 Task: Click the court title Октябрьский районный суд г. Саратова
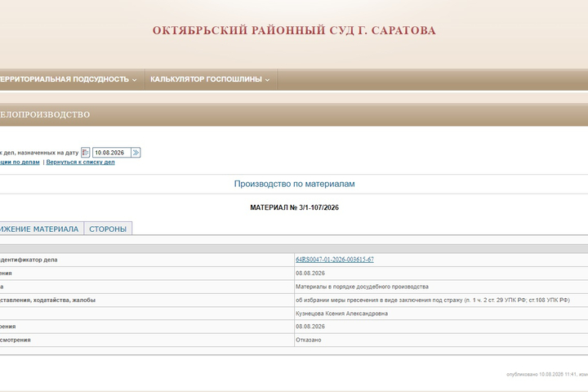(294, 30)
